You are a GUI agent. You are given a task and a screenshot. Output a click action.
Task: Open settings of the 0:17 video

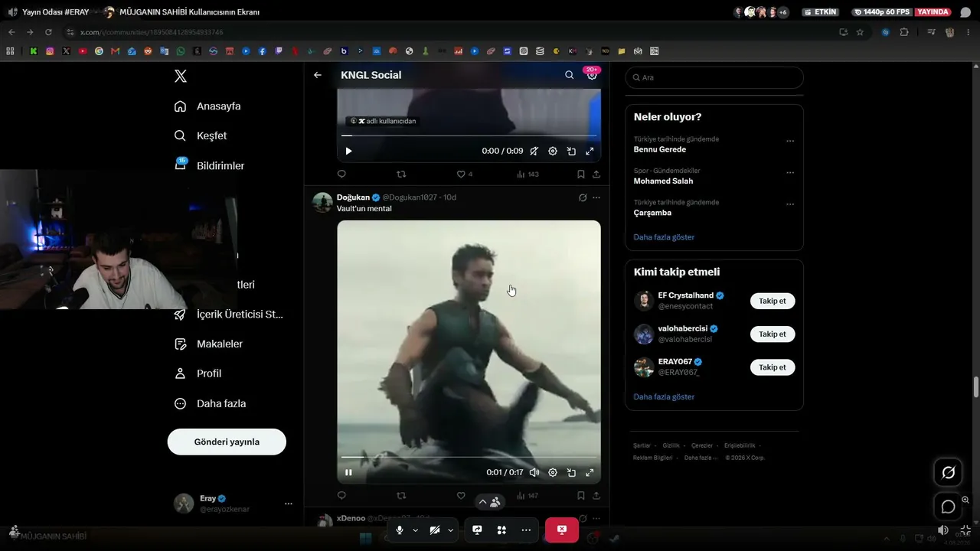(553, 472)
